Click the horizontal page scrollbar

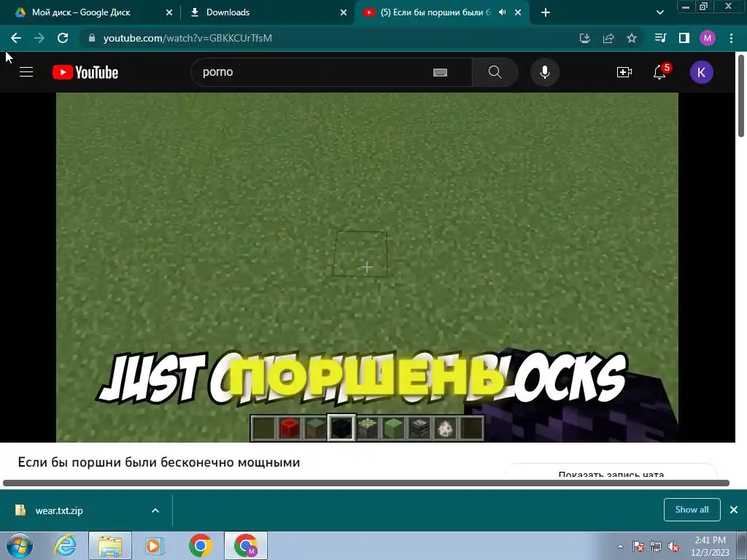[366, 483]
